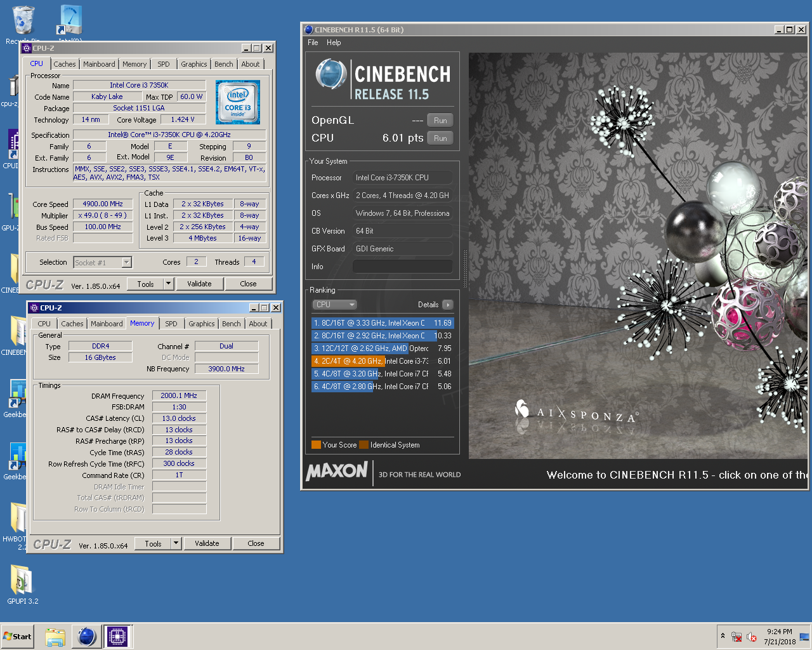This screenshot has height=650, width=812.
Task: Switch to Mainboard tab in upper CPU-Z
Action: pyautogui.click(x=99, y=64)
